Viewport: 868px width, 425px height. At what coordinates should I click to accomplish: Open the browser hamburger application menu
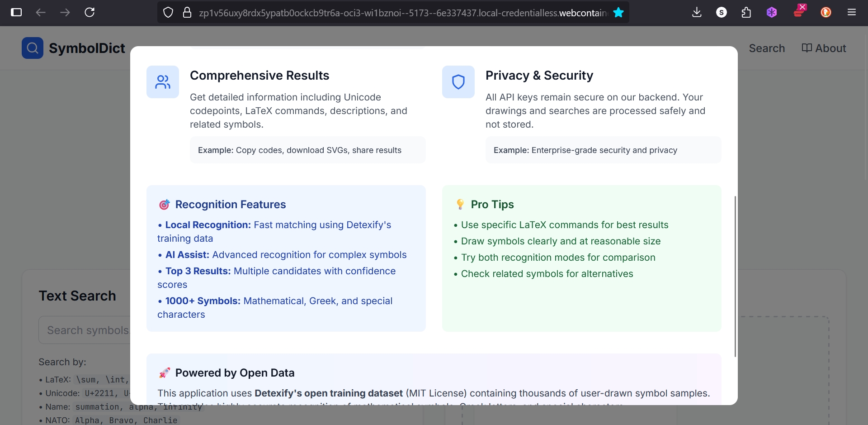click(x=852, y=12)
